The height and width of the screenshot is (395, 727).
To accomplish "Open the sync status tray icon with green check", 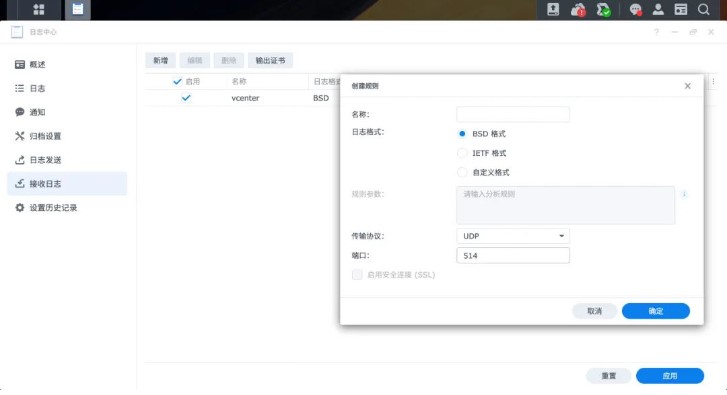I will (603, 9).
